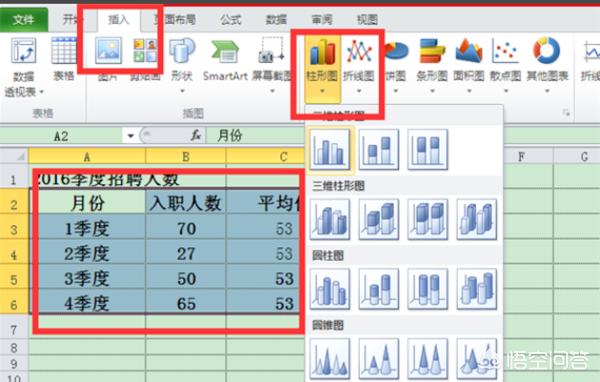Screen dimensions: 600x382
Task: Expand the 其他图表 dropdown arrow
Action: pos(546,91)
